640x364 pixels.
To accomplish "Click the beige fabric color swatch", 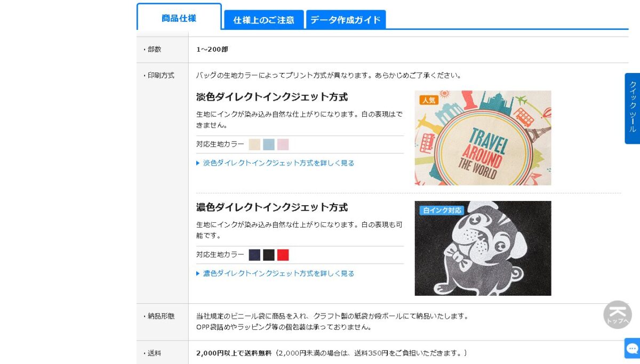I will [x=254, y=144].
